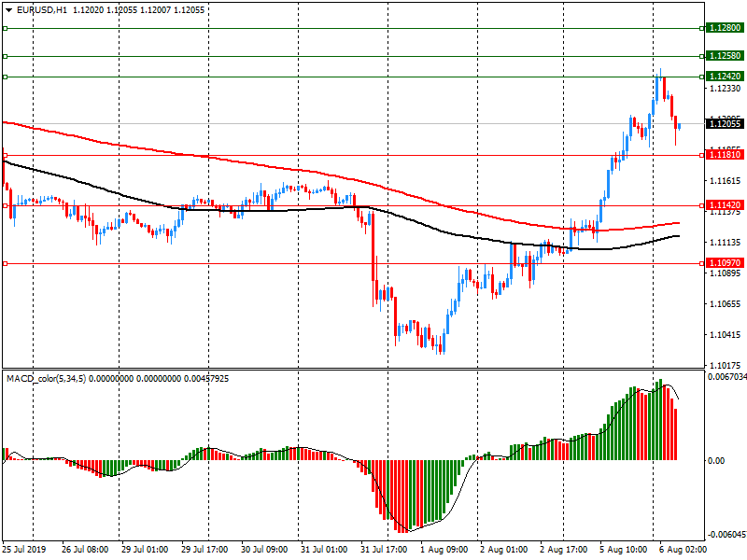Click the 1 Aug 09:00 time axis label
This screenshot has height=560, width=747.
444,550
